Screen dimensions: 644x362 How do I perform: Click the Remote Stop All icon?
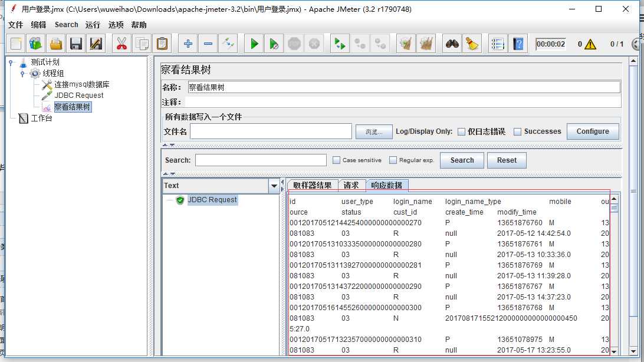(x=360, y=44)
